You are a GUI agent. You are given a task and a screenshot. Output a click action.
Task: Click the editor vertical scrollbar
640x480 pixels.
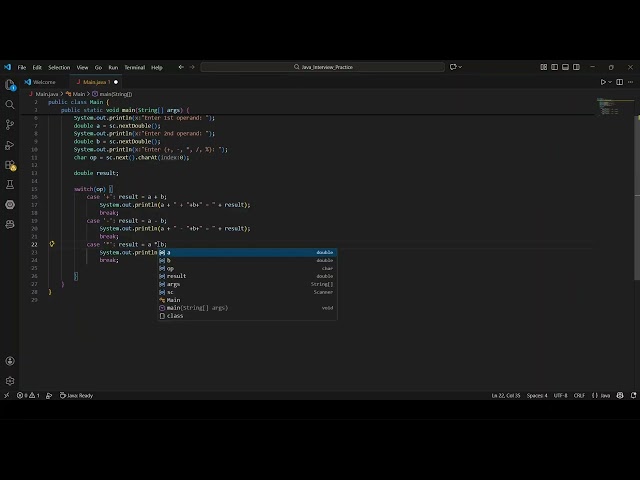click(637, 197)
